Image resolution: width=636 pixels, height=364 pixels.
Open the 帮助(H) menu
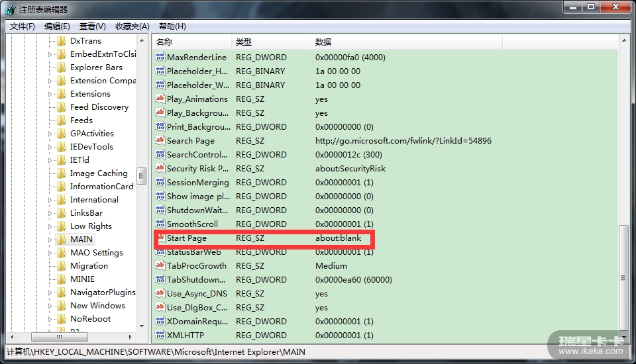[172, 26]
